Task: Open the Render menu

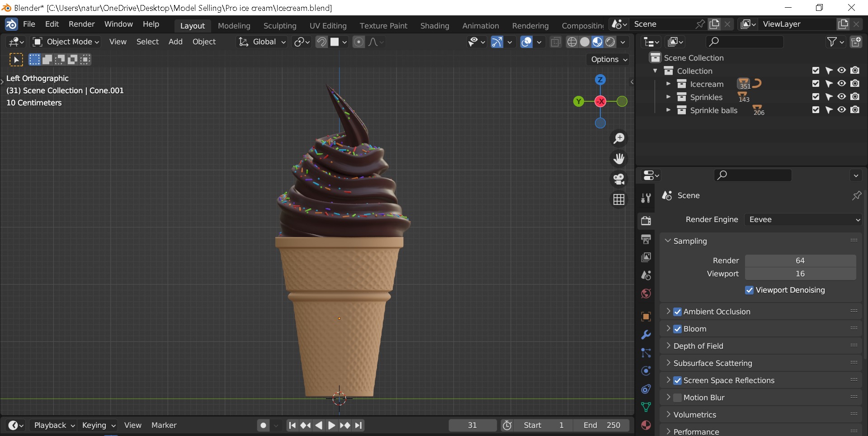Action: (x=82, y=24)
